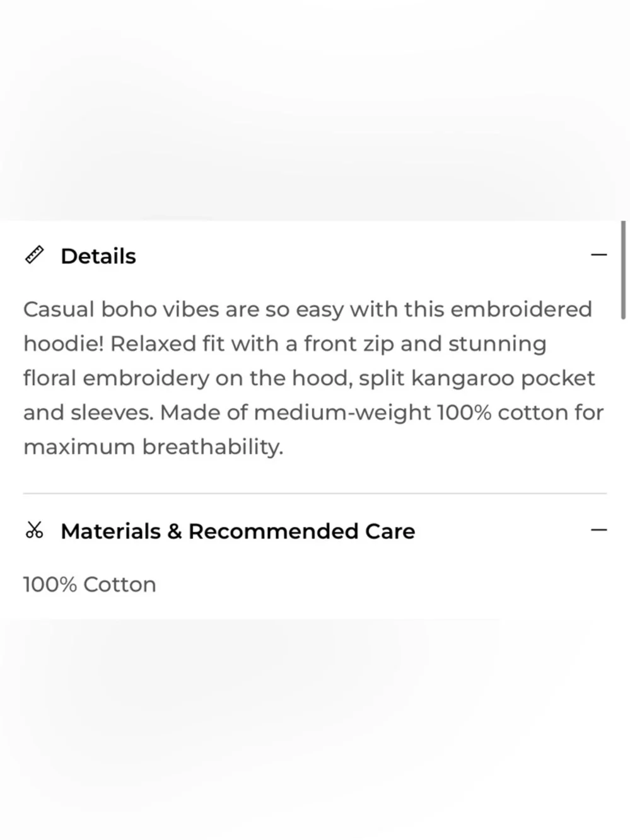Select the Materials & Recommended Care heading

click(x=238, y=531)
